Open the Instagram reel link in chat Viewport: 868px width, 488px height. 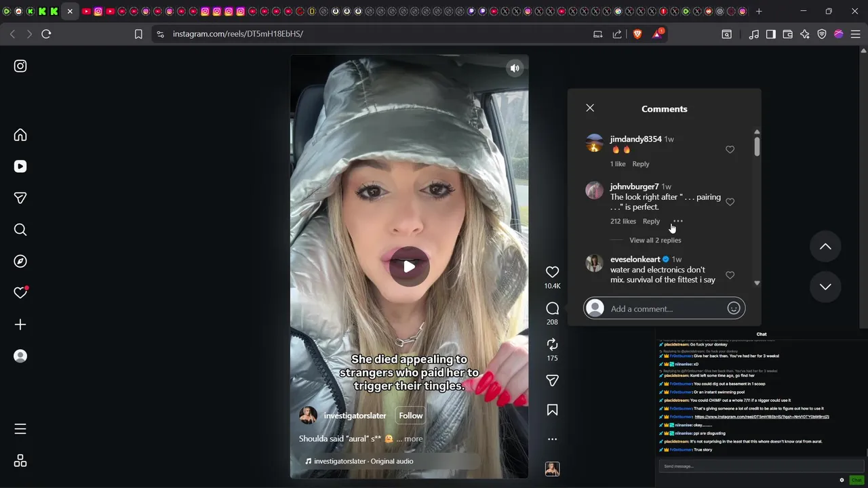pyautogui.click(x=762, y=417)
